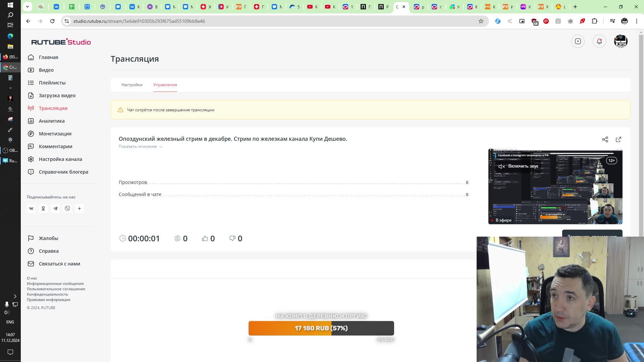Switch to the Настройки tab
The width and height of the screenshot is (644, 362).
click(132, 85)
